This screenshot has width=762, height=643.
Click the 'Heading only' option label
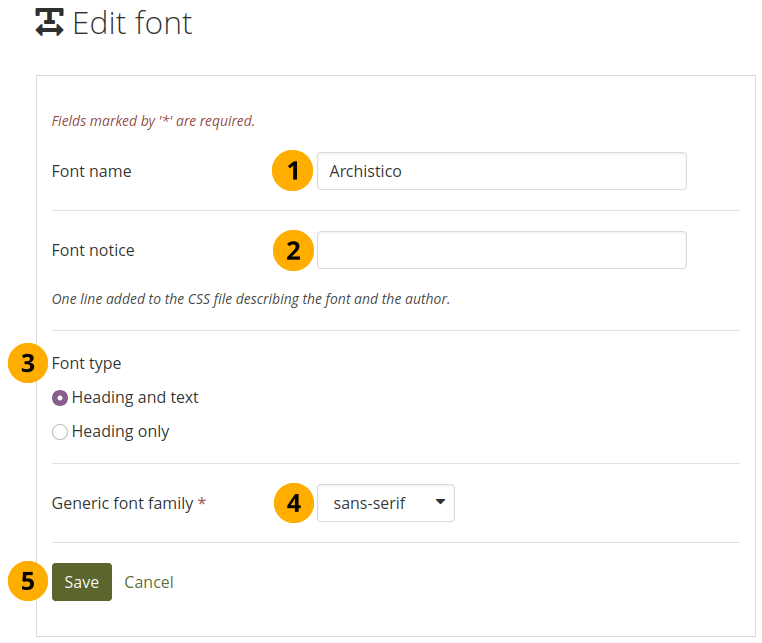120,432
